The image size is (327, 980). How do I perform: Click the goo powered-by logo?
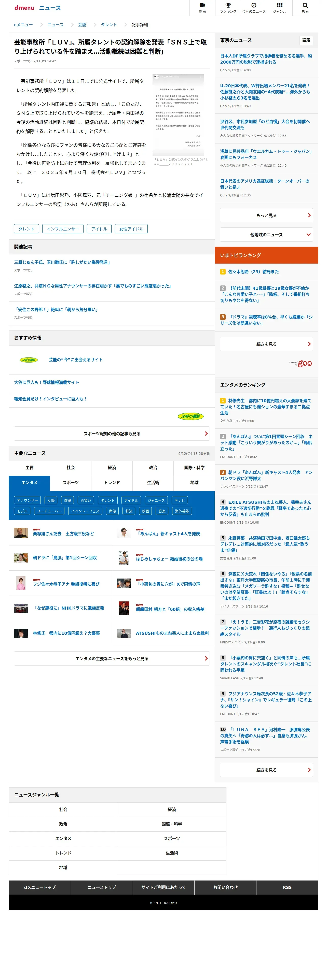(x=300, y=363)
